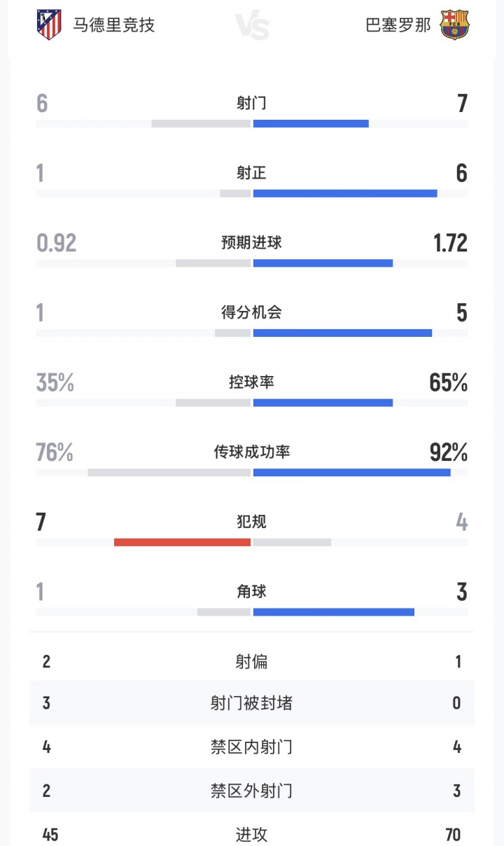The height and width of the screenshot is (846, 504).
Task: Click the blue 角球 corners bar
Action: coord(333,612)
